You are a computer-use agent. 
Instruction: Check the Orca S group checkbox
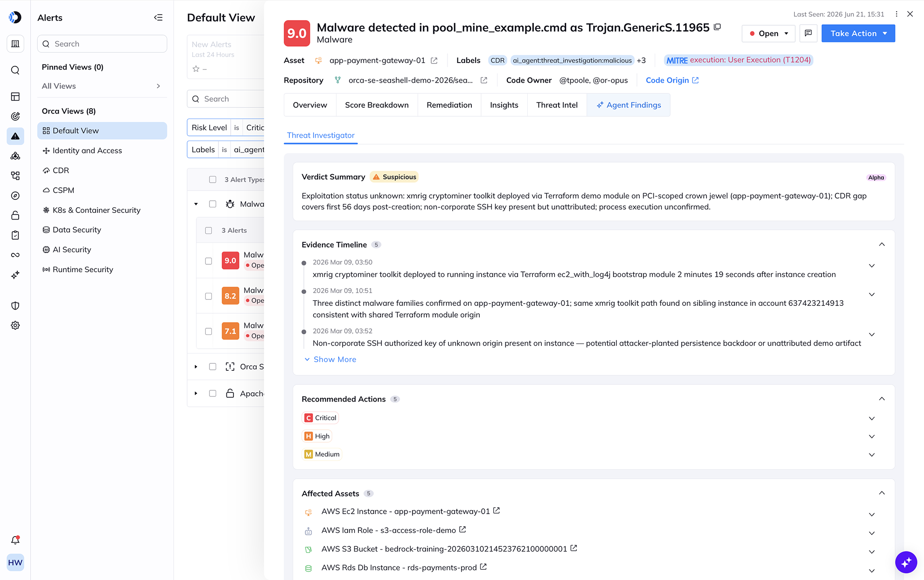213,367
